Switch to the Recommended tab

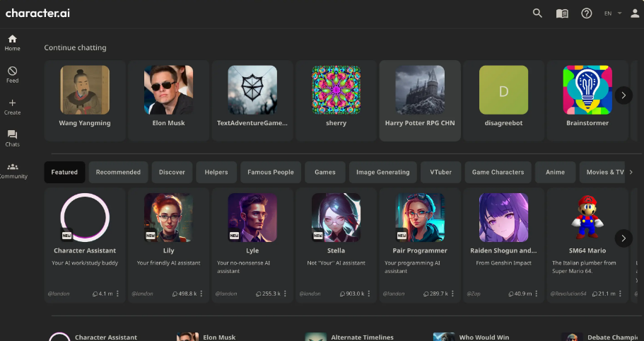click(x=118, y=172)
